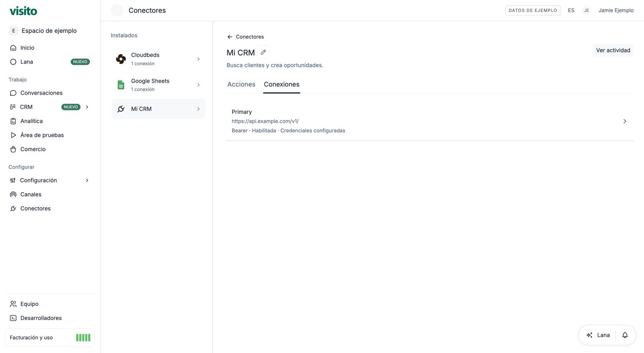Viewport: 644px width, 353px height.
Task: Click the JE user avatar
Action: (586, 10)
